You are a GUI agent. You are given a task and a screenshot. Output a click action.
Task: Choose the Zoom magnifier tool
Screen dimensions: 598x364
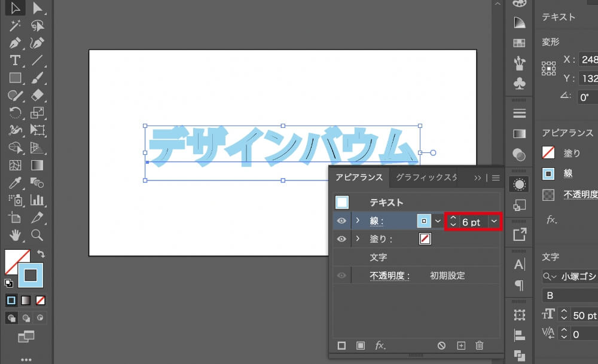click(37, 234)
